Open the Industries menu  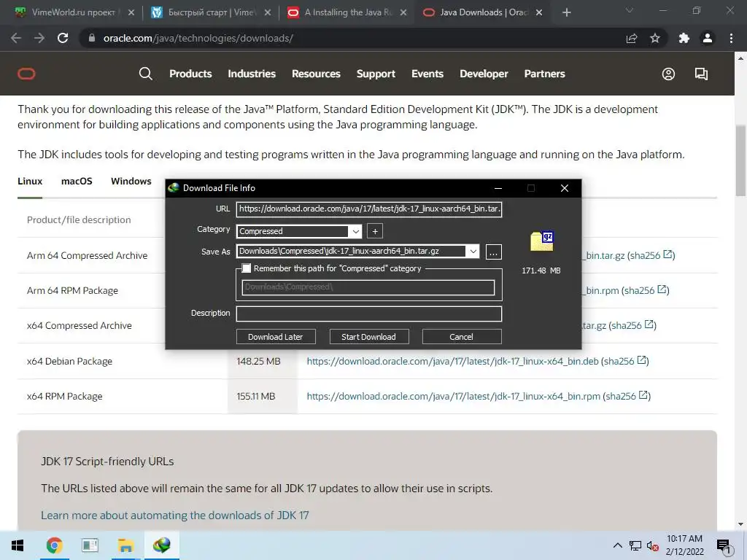pyautogui.click(x=252, y=74)
